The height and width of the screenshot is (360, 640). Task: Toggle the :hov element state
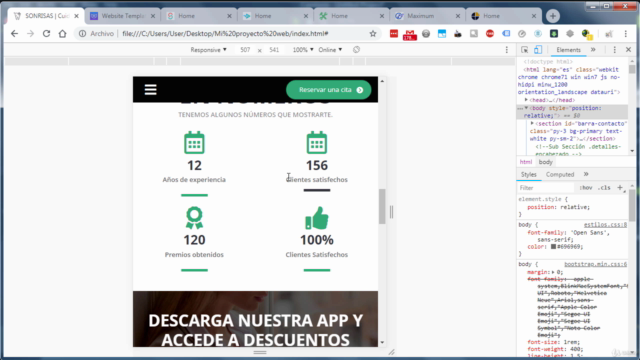coord(586,188)
